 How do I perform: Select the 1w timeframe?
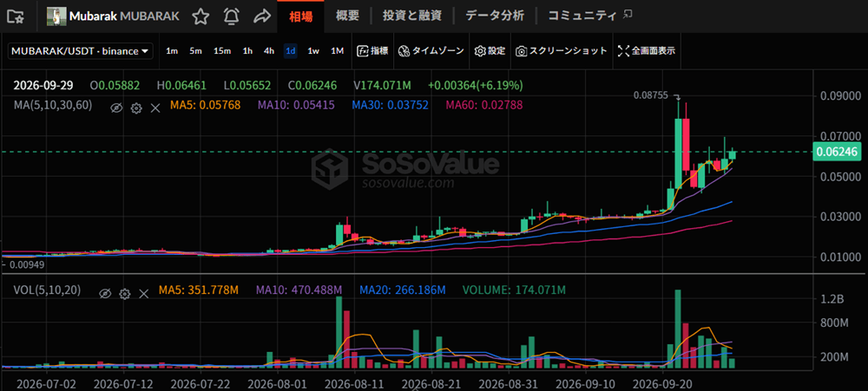[313, 51]
